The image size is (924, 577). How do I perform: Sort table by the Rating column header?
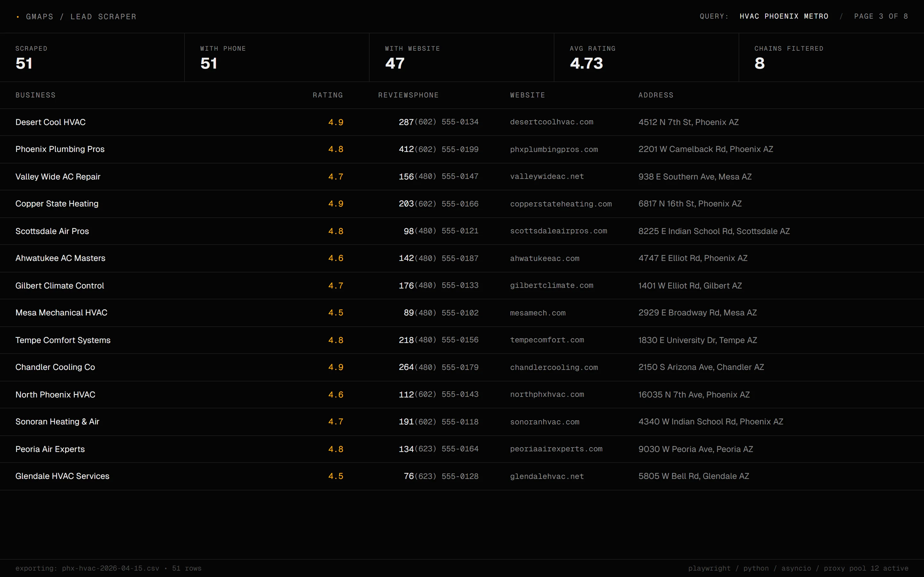(328, 95)
